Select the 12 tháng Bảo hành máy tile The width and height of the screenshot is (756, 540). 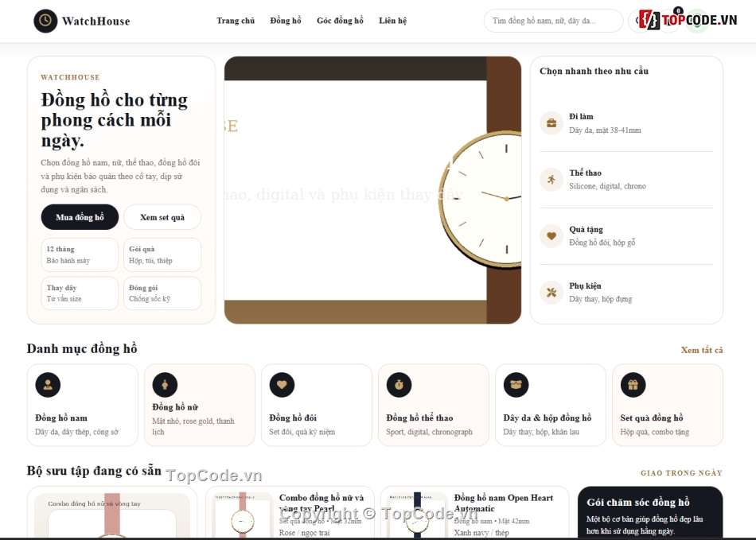[80, 254]
